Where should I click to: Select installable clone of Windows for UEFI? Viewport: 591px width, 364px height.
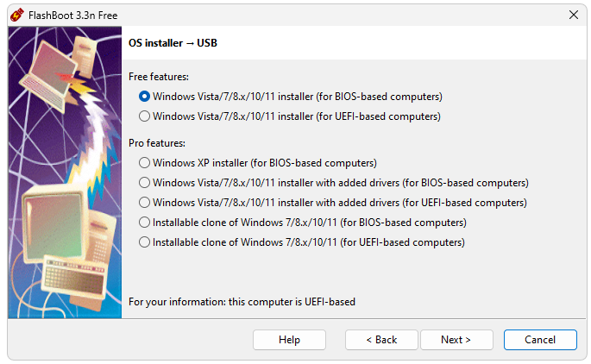(145, 243)
